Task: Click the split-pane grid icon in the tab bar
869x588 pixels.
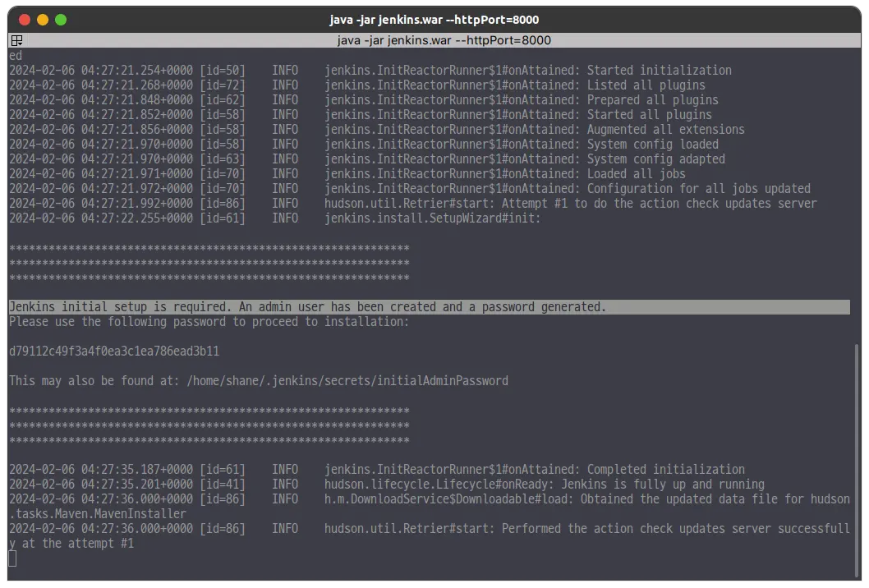Action: (x=16, y=40)
